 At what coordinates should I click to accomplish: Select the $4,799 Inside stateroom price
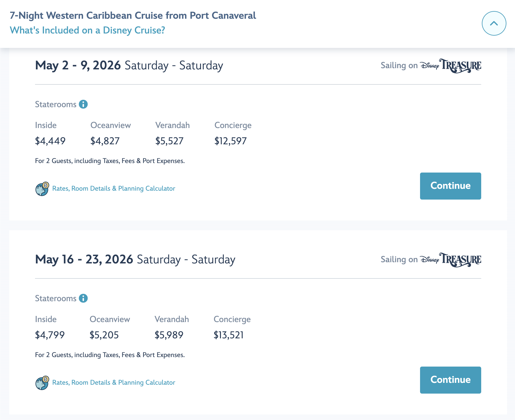(x=50, y=335)
